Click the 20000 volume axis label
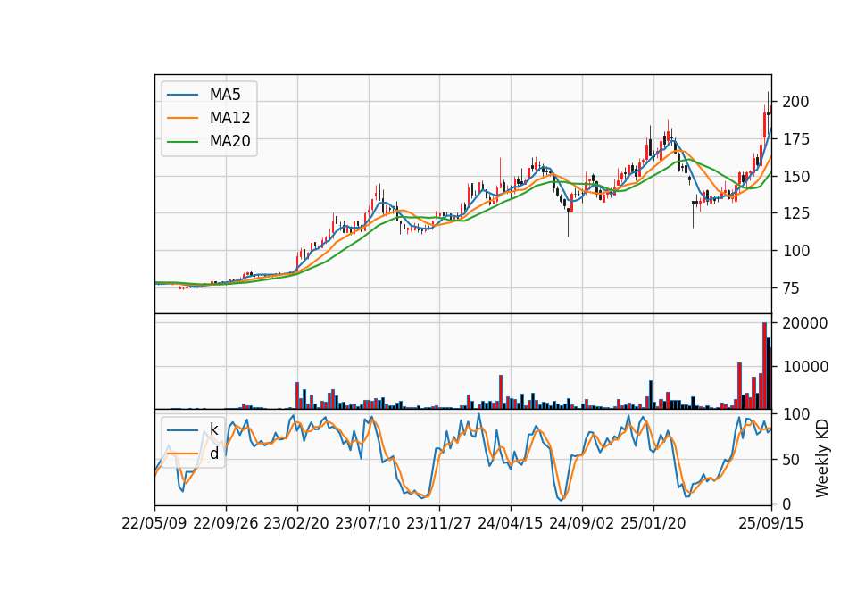Screen dimensions: 857x616 pyautogui.click(x=805, y=323)
